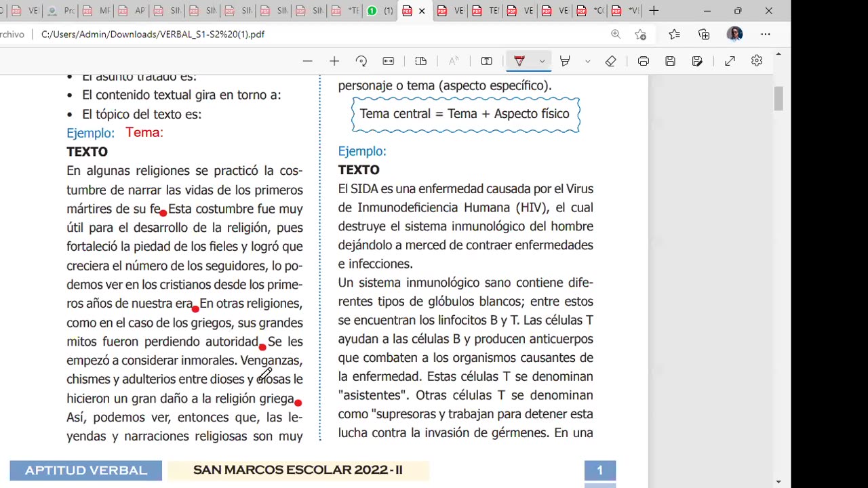Click the 'Archivo' label in address bar
This screenshot has width=868, height=488.
click(x=11, y=34)
